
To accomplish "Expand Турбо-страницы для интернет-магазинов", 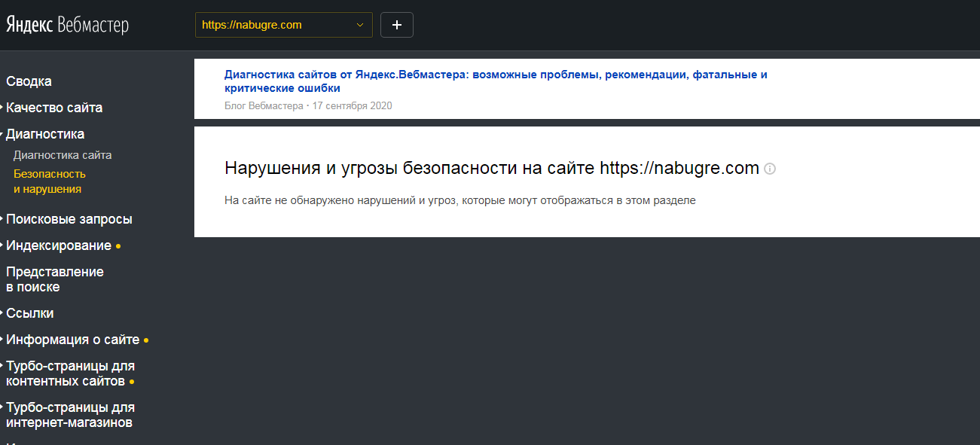I will coord(70,415).
